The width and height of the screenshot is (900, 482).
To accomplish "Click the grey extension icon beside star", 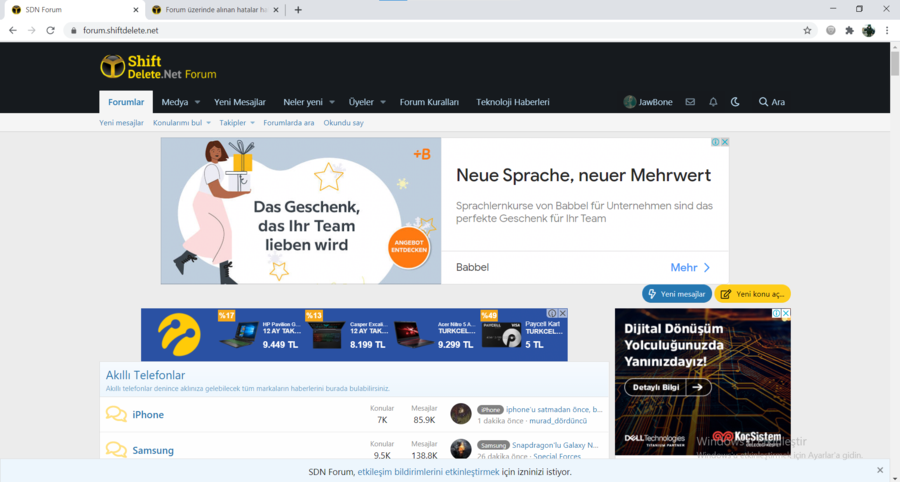I will pyautogui.click(x=831, y=30).
